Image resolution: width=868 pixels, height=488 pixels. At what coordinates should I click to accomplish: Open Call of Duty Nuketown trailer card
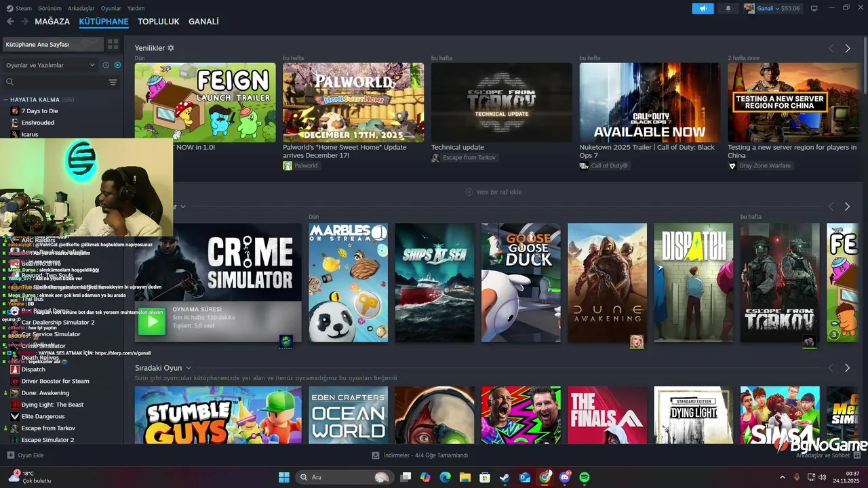tap(650, 102)
